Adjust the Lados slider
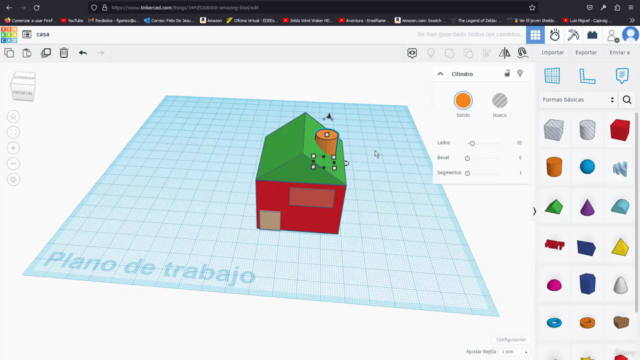The image size is (640, 360). (x=472, y=143)
